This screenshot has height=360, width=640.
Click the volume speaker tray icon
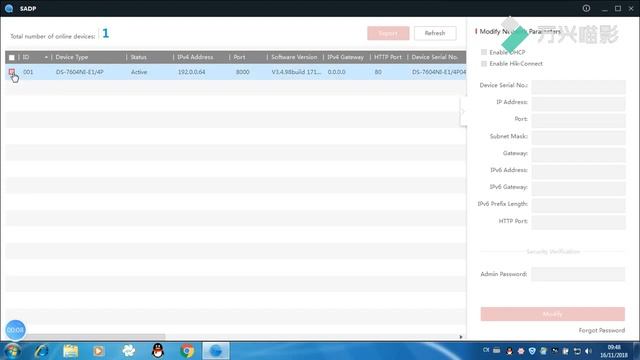(x=588, y=351)
